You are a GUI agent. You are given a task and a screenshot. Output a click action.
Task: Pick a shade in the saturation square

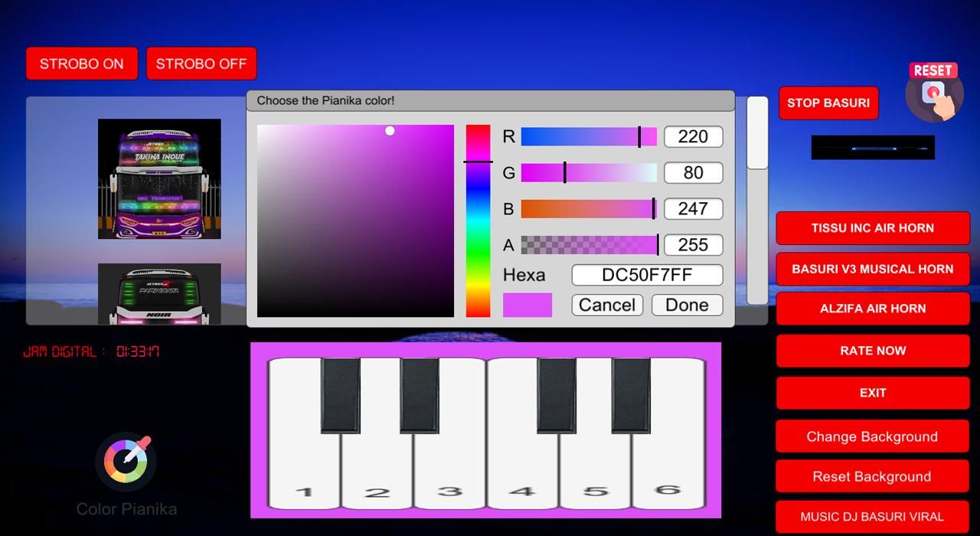355,221
